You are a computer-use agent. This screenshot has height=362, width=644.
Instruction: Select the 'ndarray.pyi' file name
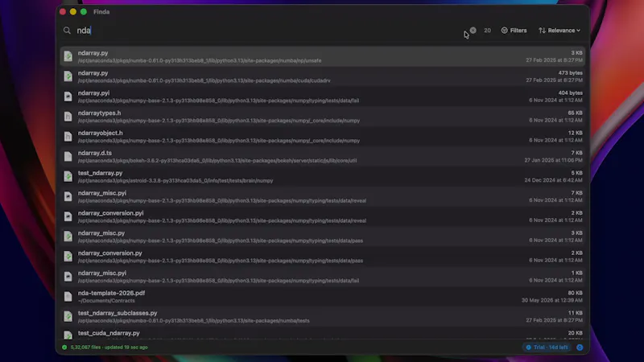pyautogui.click(x=93, y=93)
